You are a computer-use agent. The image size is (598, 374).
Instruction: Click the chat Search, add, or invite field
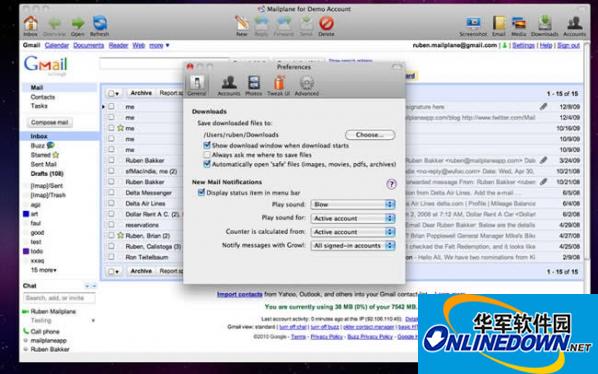click(x=59, y=298)
